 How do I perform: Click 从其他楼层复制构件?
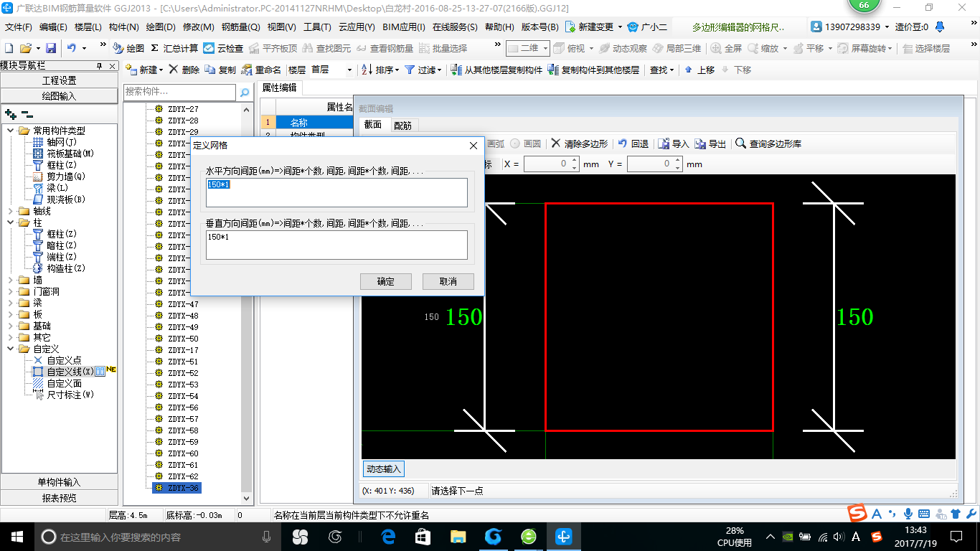point(497,70)
